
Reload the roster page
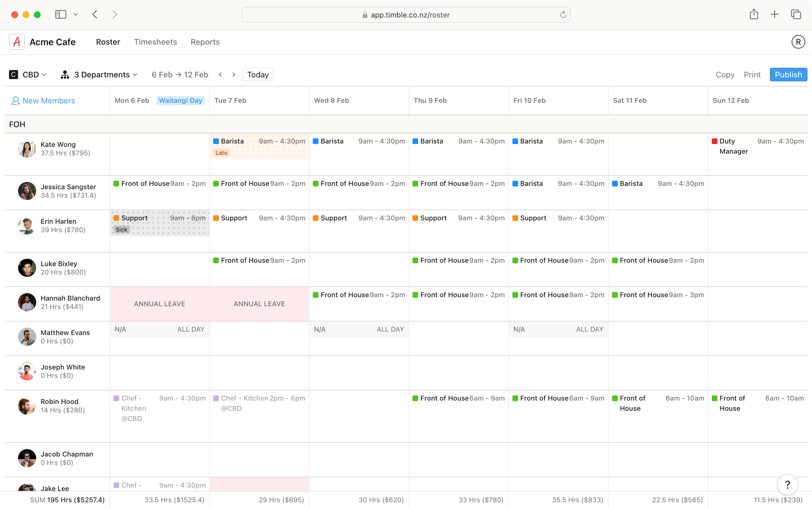[x=563, y=14]
